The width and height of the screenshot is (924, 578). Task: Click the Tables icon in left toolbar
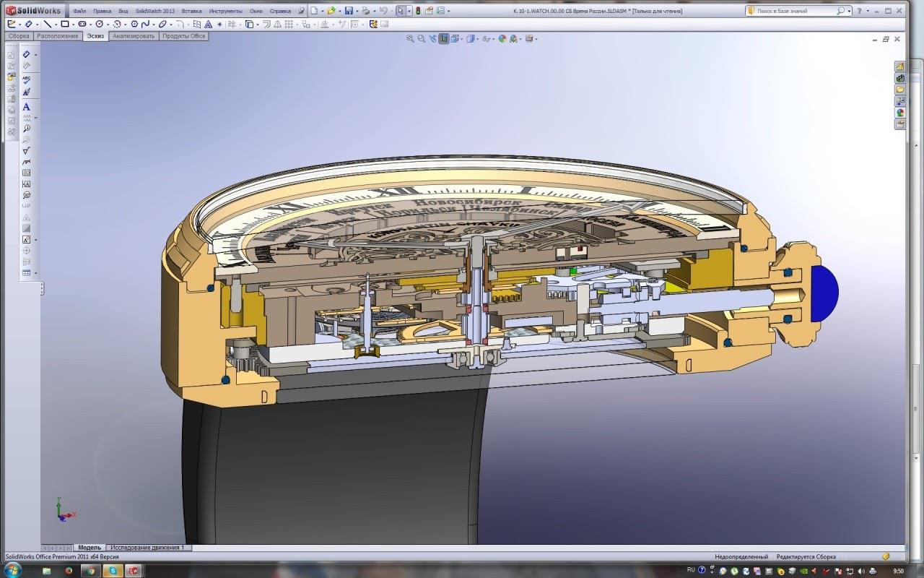click(27, 273)
